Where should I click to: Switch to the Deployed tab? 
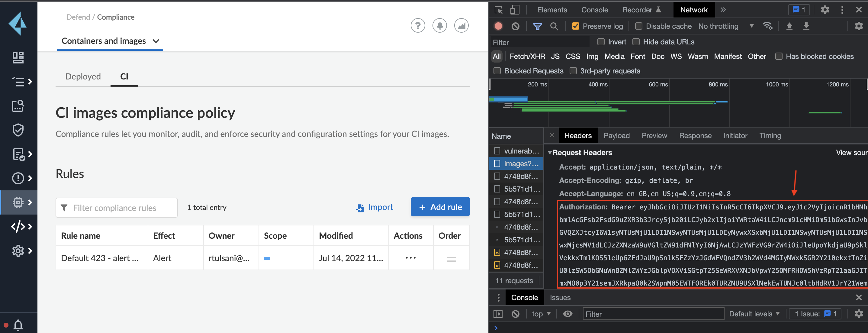click(x=83, y=76)
